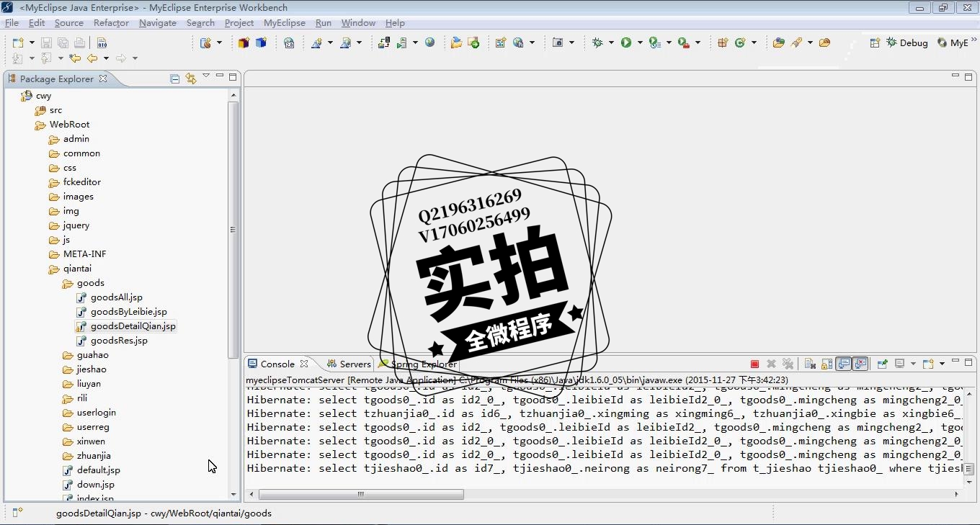Switch to the Servers tab
The image size is (980, 525).
[349, 364]
